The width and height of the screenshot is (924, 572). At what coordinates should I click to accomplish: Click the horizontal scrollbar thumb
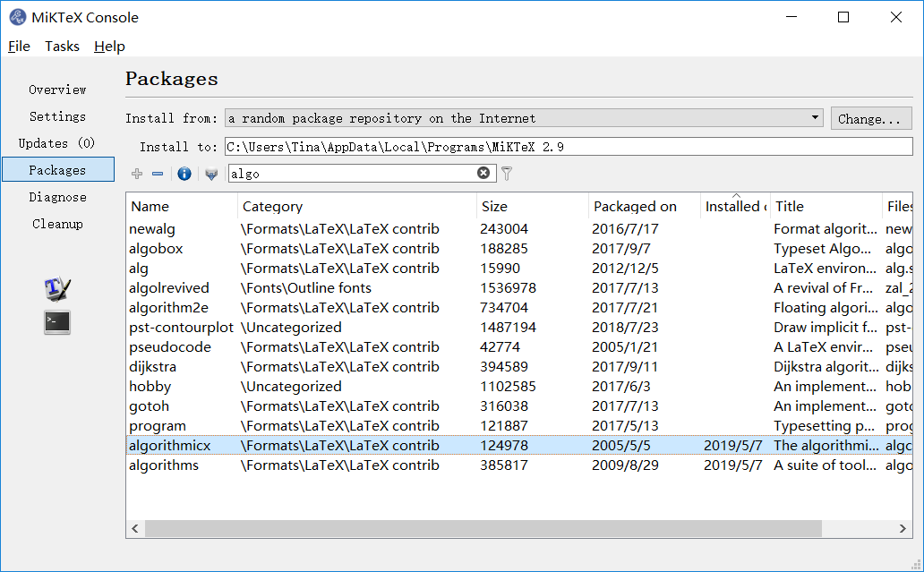pos(483,528)
